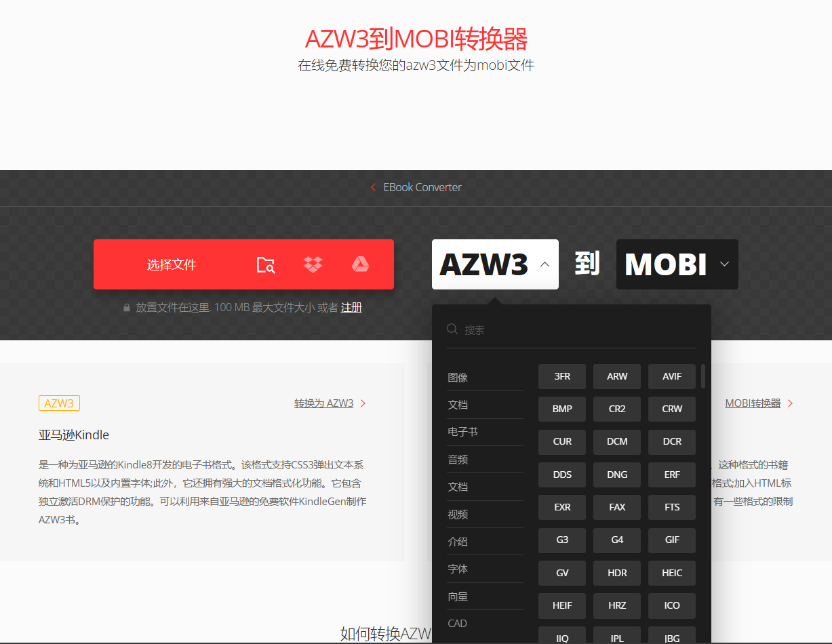Click the format list scrollbar thumb
Image resolution: width=832 pixels, height=644 pixels.
point(703,376)
